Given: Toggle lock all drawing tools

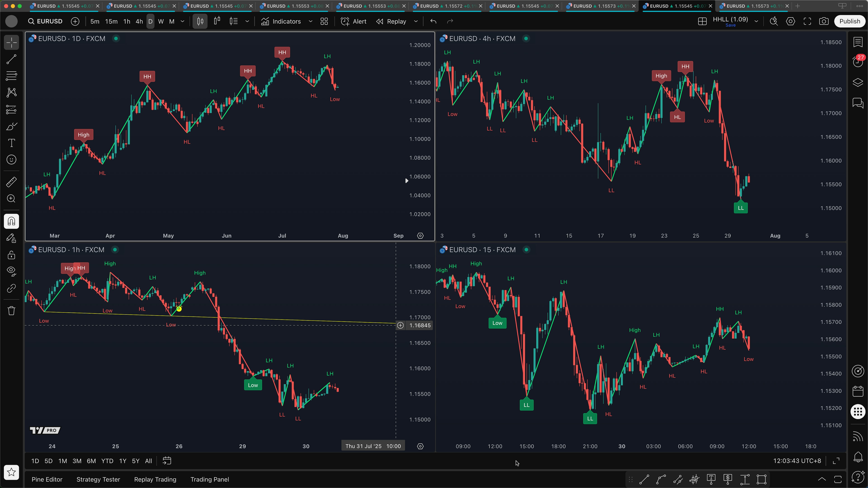Looking at the screenshot, I should (12, 255).
